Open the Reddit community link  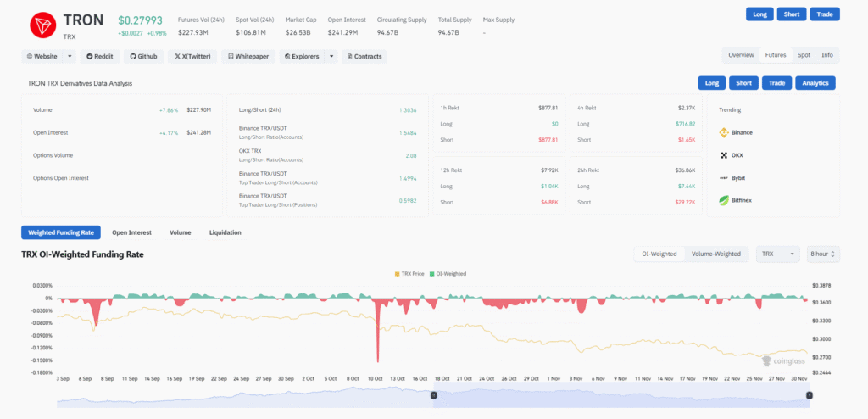click(x=100, y=56)
